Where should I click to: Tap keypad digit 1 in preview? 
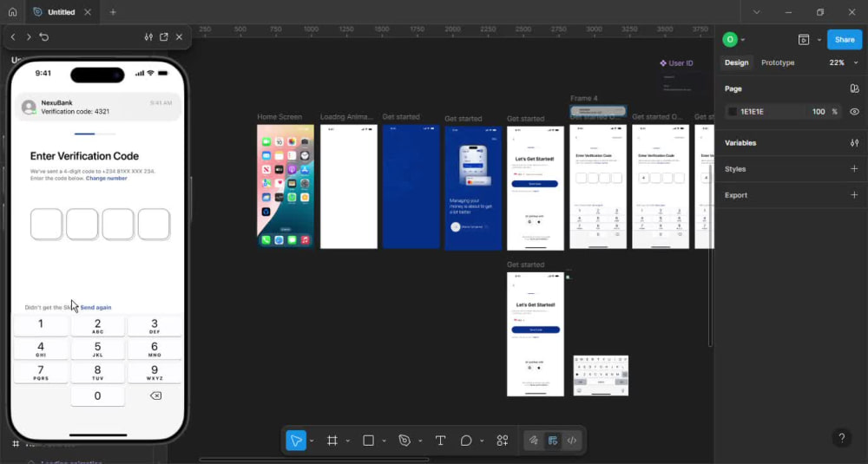coord(41,325)
